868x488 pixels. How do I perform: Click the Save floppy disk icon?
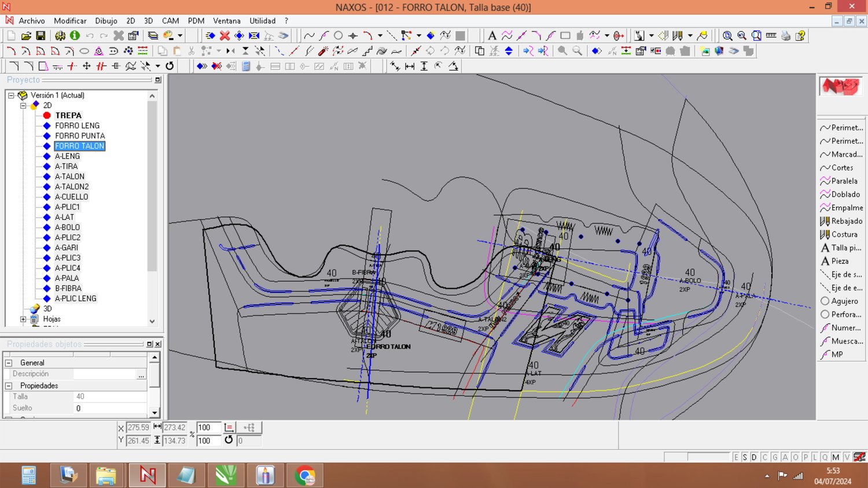tap(41, 36)
